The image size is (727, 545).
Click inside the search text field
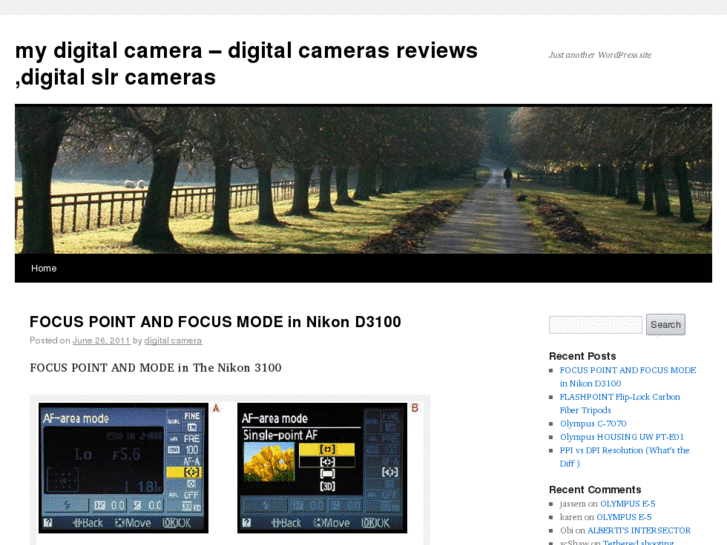coord(595,325)
